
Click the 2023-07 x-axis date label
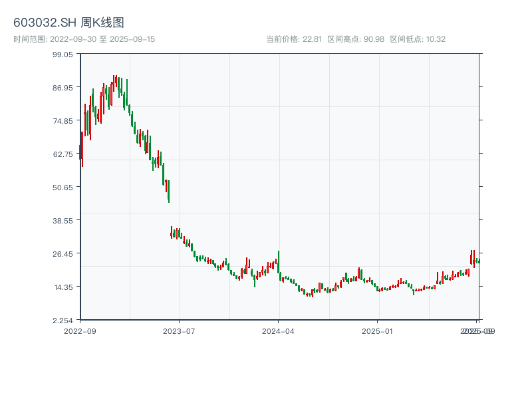click(x=180, y=331)
